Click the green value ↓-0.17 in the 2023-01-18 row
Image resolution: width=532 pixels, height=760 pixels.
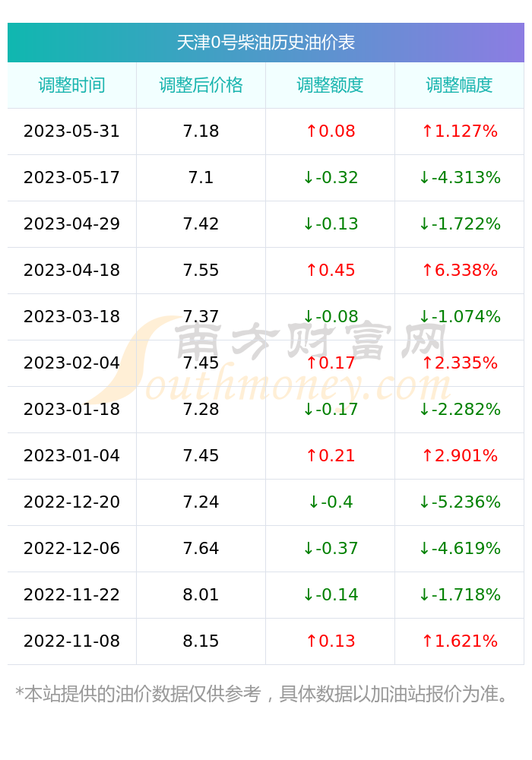(x=331, y=409)
